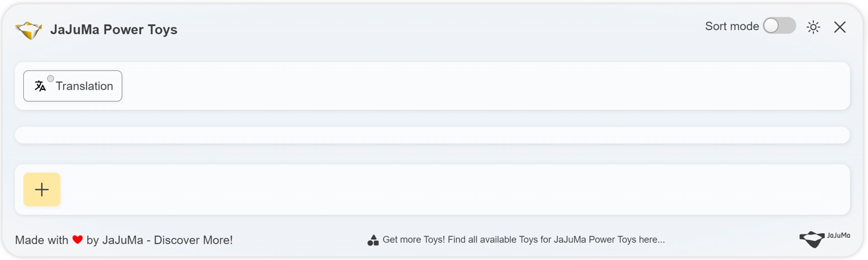Click the shapes icon beside Get more Toys

click(x=373, y=240)
